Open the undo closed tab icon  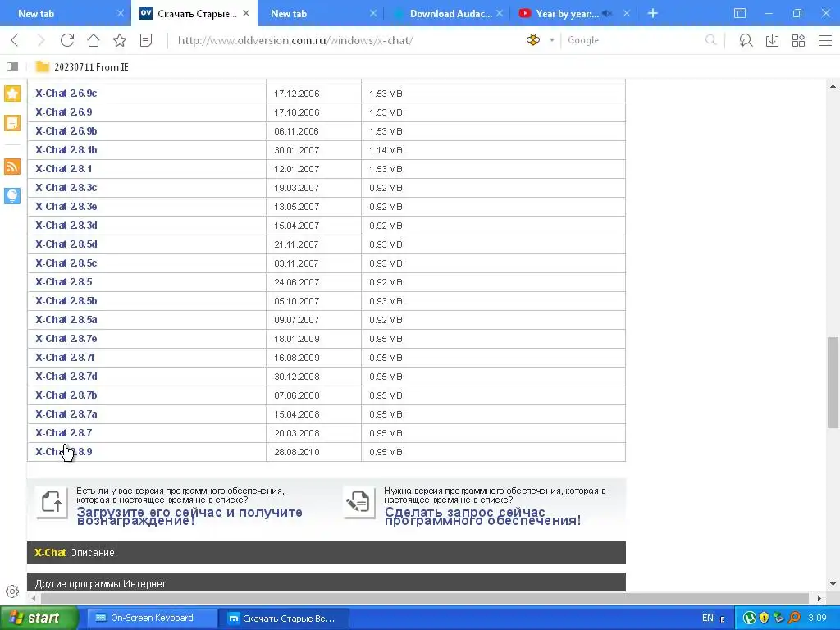(x=746, y=40)
